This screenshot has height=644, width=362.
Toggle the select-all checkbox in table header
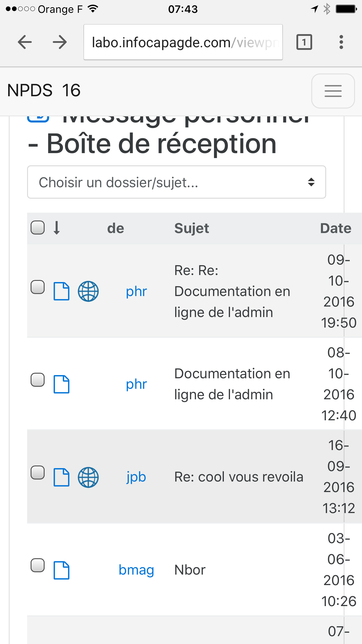click(38, 228)
